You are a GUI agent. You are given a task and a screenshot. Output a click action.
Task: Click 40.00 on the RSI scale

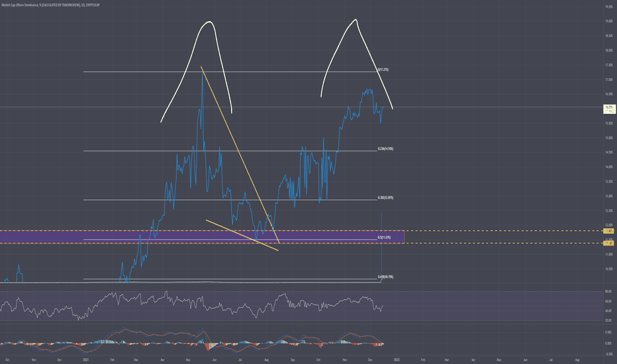coord(608,311)
